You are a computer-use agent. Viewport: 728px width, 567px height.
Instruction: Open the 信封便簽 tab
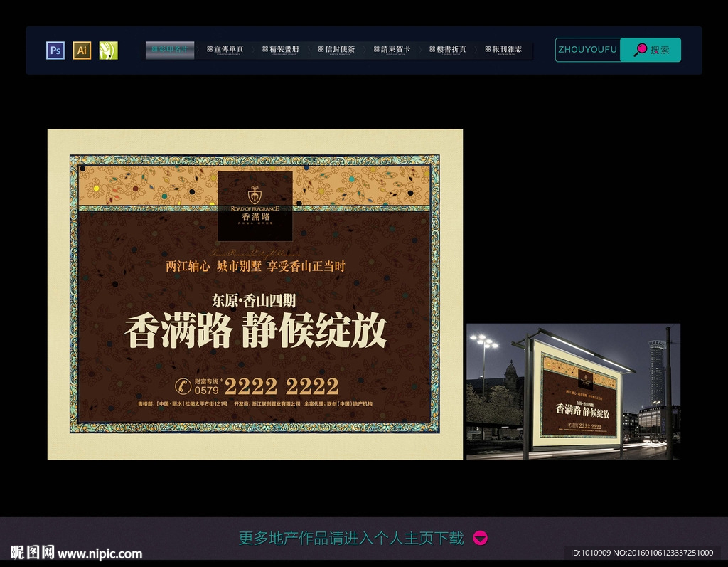tap(337, 50)
